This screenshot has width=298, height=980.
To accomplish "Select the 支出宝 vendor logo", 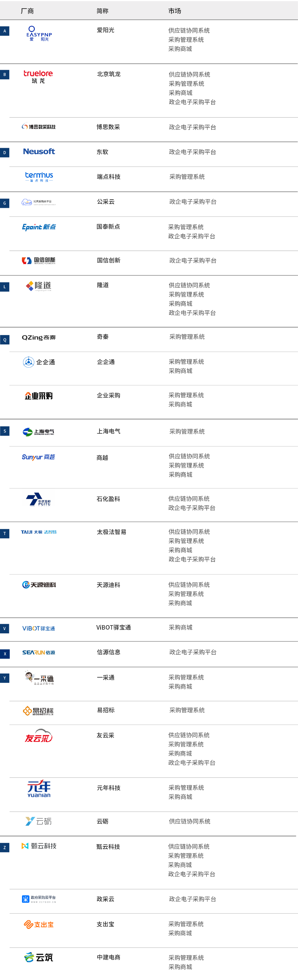I will click(x=38, y=924).
